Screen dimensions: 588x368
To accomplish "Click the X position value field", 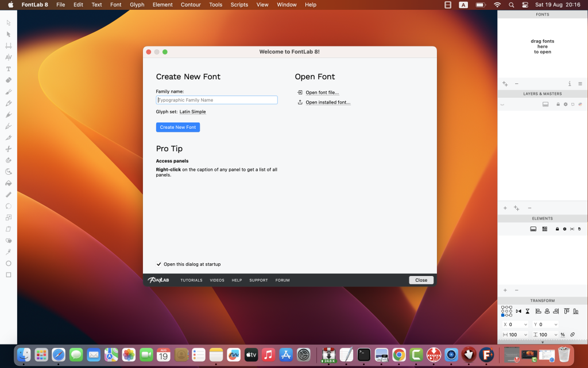I will coord(515,324).
